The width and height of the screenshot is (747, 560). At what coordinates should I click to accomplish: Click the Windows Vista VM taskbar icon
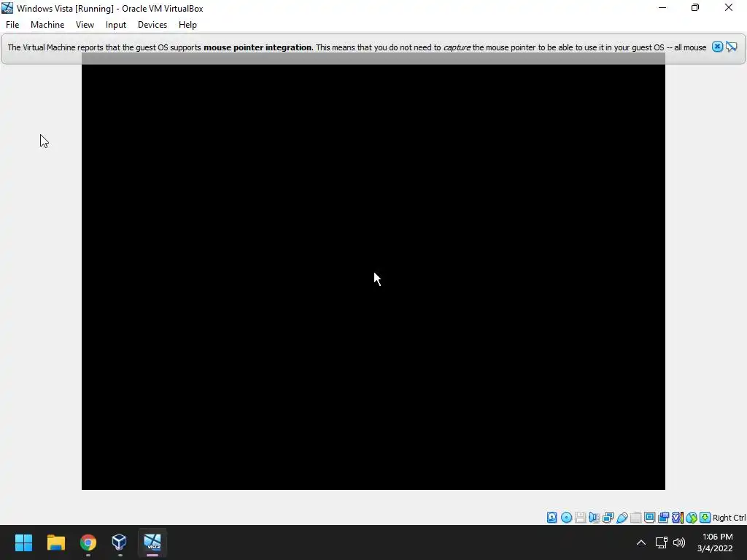(152, 542)
